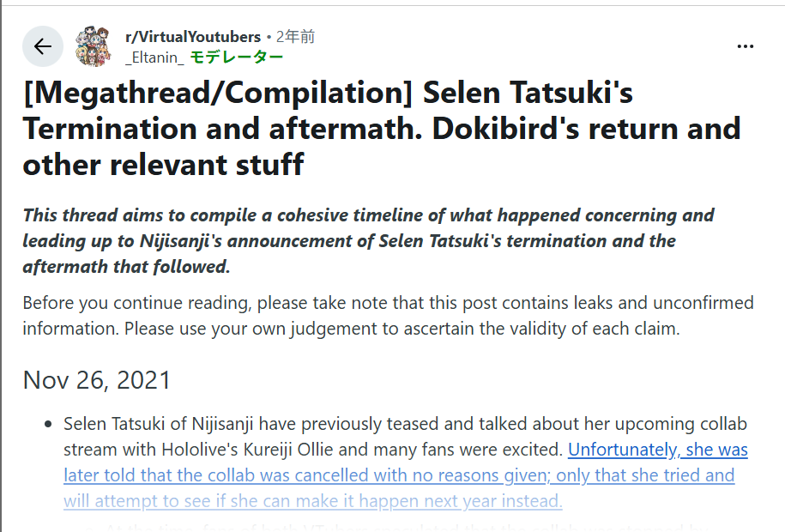Click the bold italic thread summary paragraph
Image resolution: width=785 pixels, height=532 pixels.
coord(368,240)
